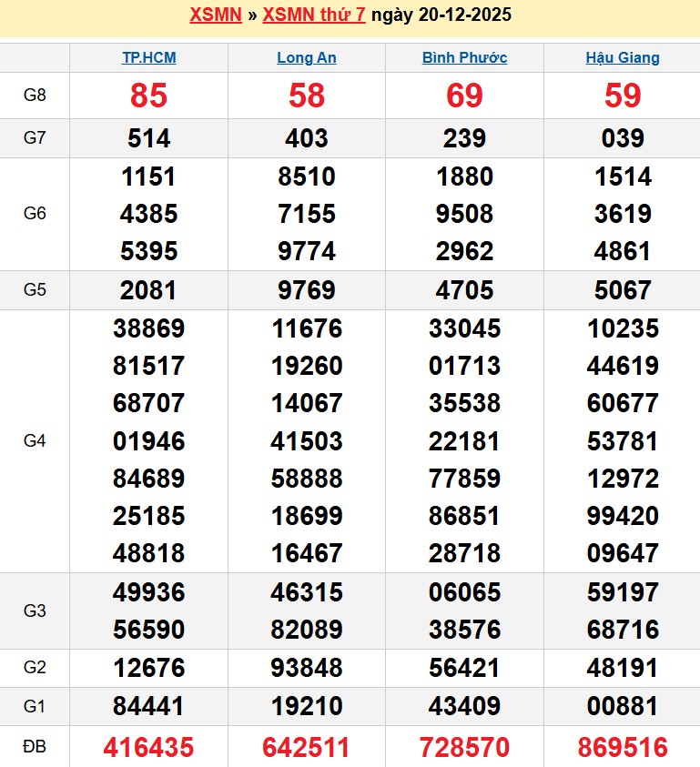700x767 pixels.
Task: Click G7 number 039 for Hậu Giang
Action: [623, 138]
